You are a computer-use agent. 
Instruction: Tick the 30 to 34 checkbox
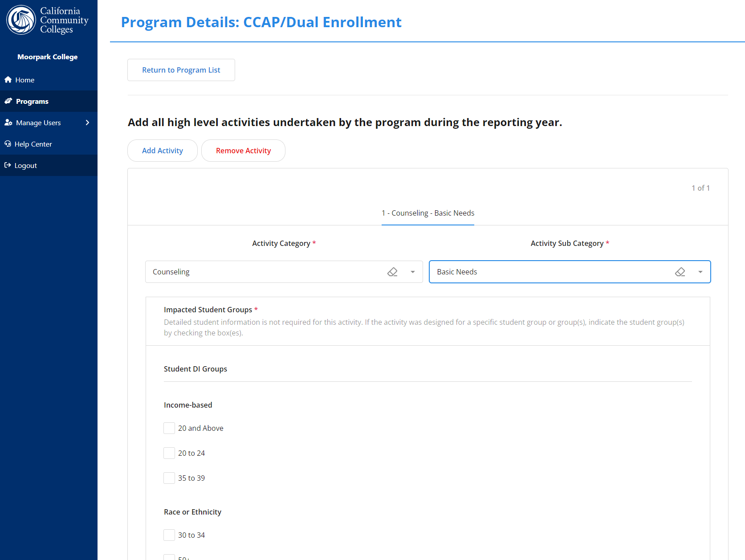[x=169, y=535]
